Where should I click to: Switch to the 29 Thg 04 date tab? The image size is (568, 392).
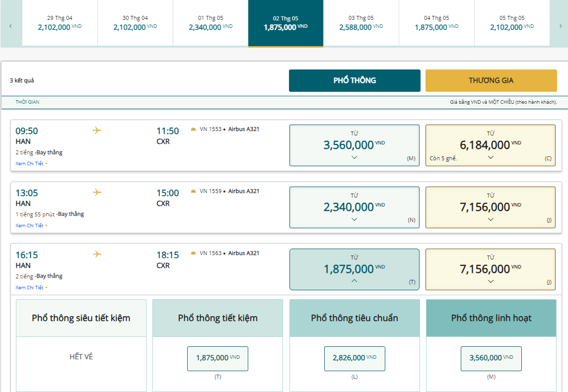pos(59,23)
